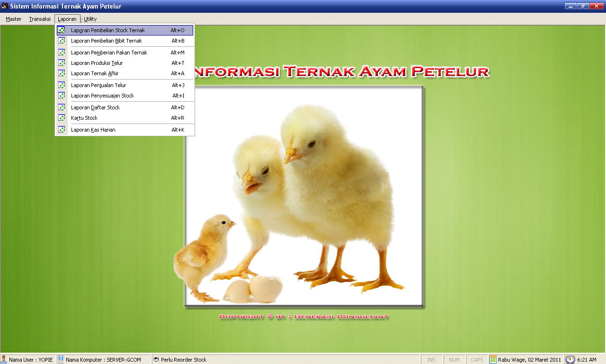Click the chicks picture in the center

tap(303, 196)
